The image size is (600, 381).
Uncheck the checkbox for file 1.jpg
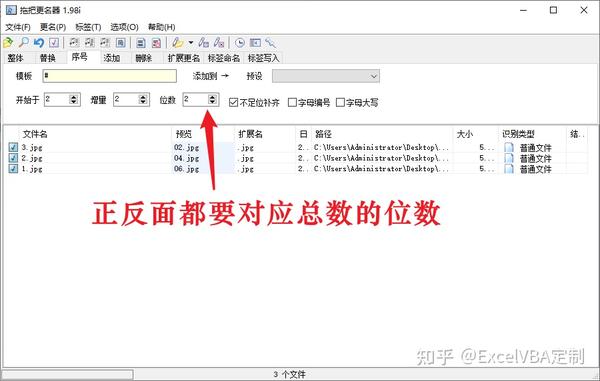coord(13,168)
